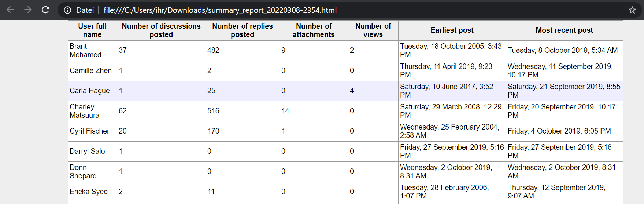Click Charley Matsuura's replies count 516
Viewport: 644px width, 204px height.
coord(213,111)
